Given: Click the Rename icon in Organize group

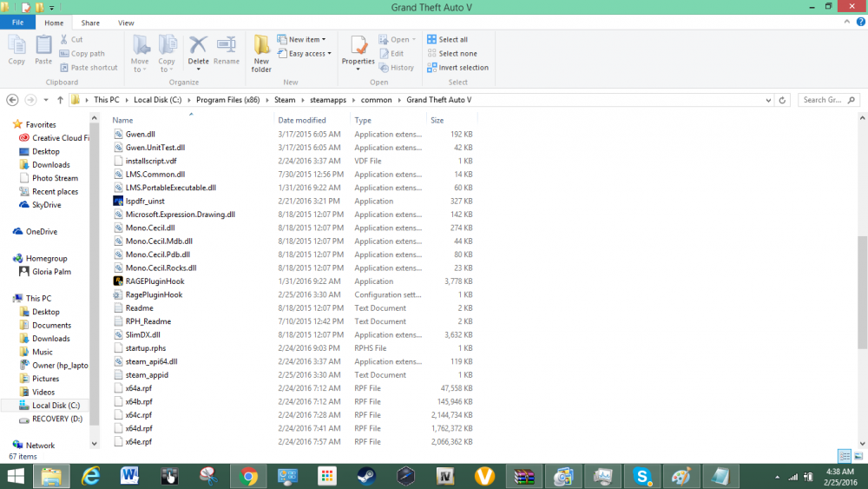Looking at the screenshot, I should pyautogui.click(x=227, y=50).
